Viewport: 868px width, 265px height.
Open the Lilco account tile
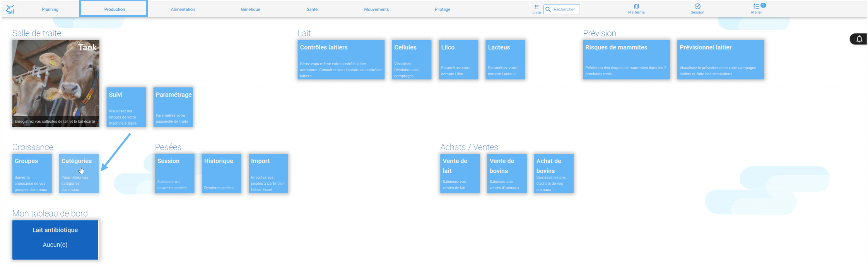coord(458,60)
